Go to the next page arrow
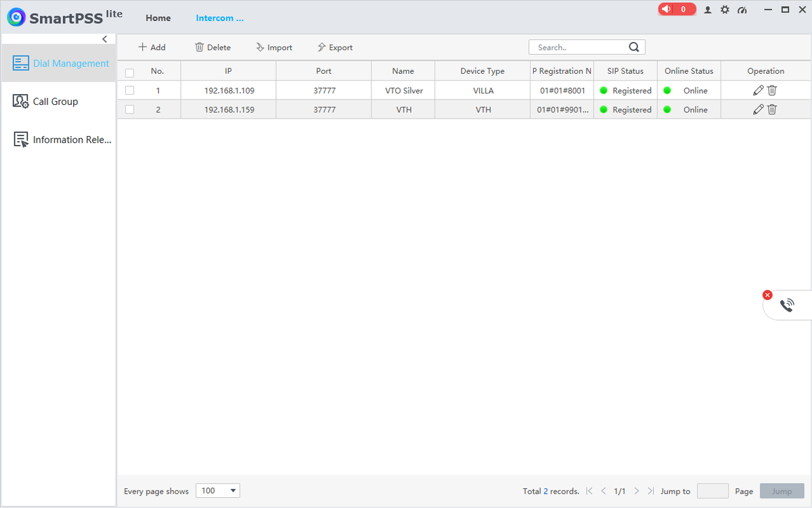The image size is (812, 508). click(x=636, y=491)
